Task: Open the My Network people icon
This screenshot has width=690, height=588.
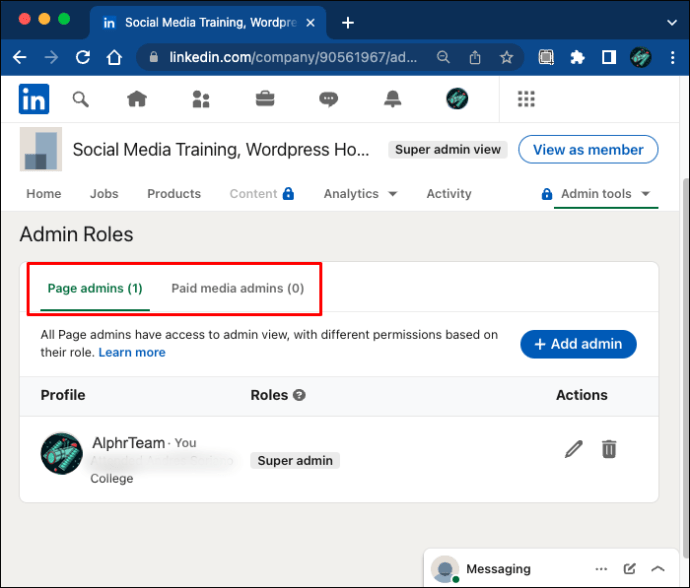Action: tap(201, 99)
